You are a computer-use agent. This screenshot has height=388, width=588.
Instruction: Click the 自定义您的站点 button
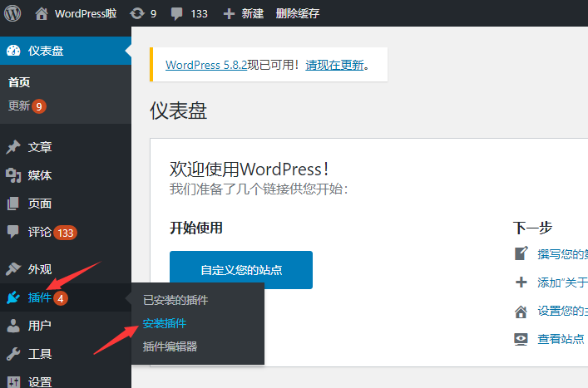click(x=241, y=270)
